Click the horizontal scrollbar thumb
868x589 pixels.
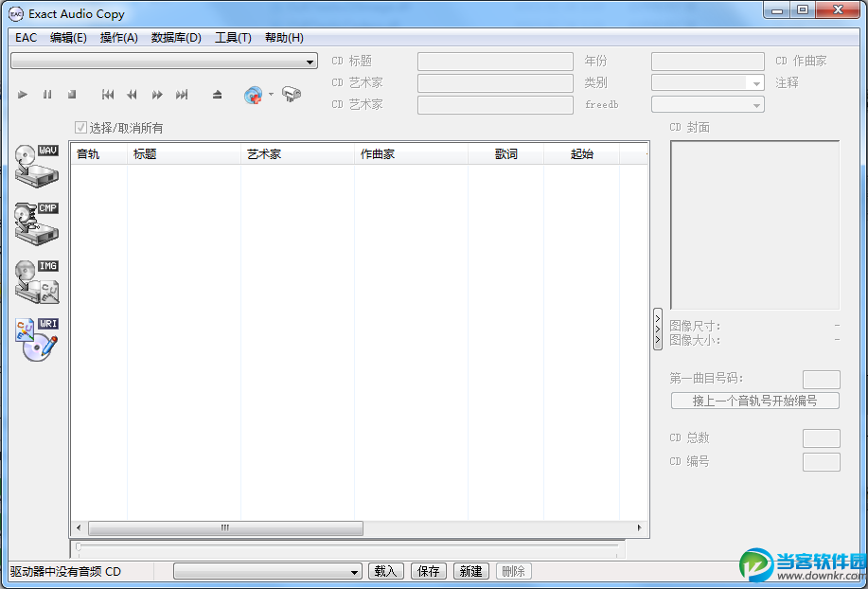[x=225, y=528]
